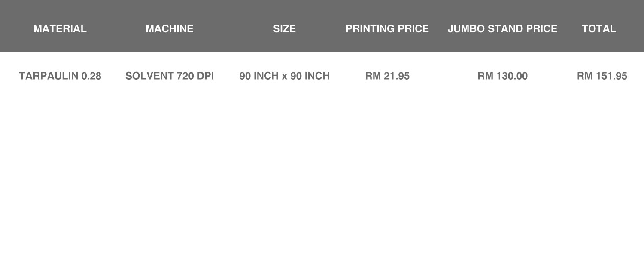Click the 90 INCH x 90 INCH size
The width and height of the screenshot is (644, 258).
pyautogui.click(x=284, y=76)
